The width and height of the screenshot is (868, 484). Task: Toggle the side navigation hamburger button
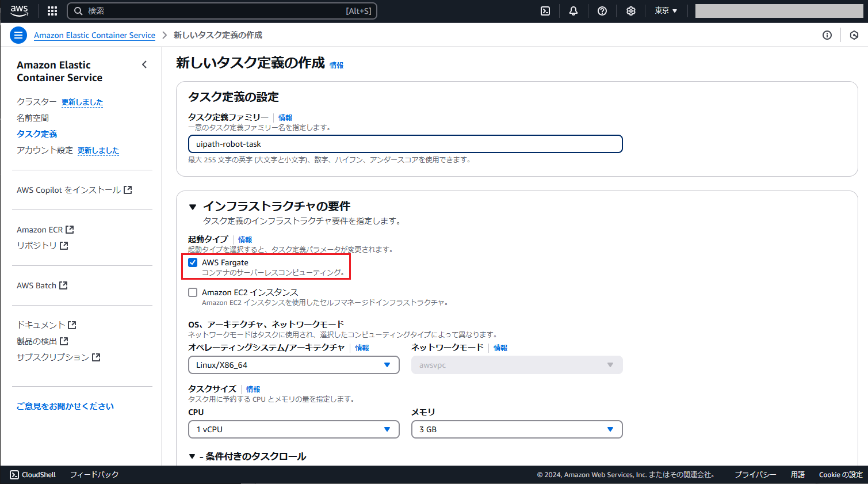18,35
